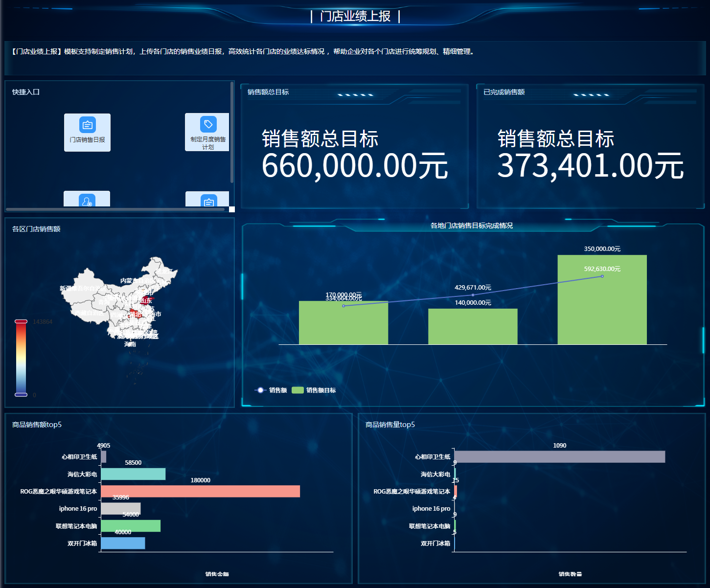The image size is (710, 588).
Task: Click the 海信大彩电 58500 sales bar
Action: (133, 474)
